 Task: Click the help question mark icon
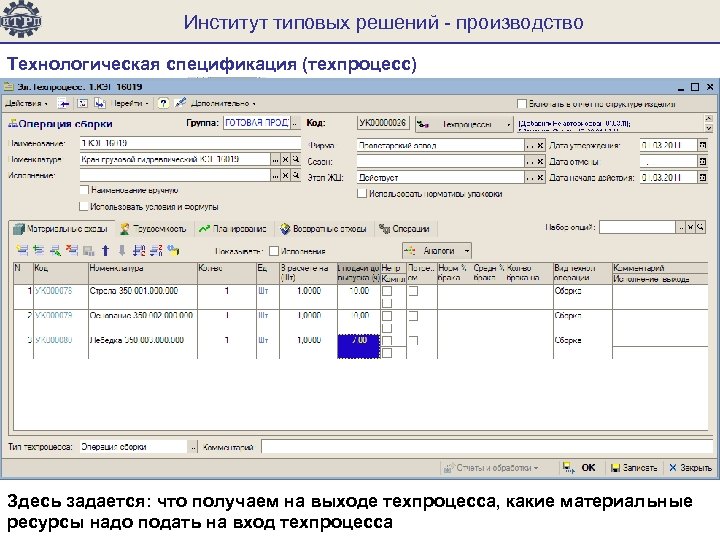(x=163, y=103)
